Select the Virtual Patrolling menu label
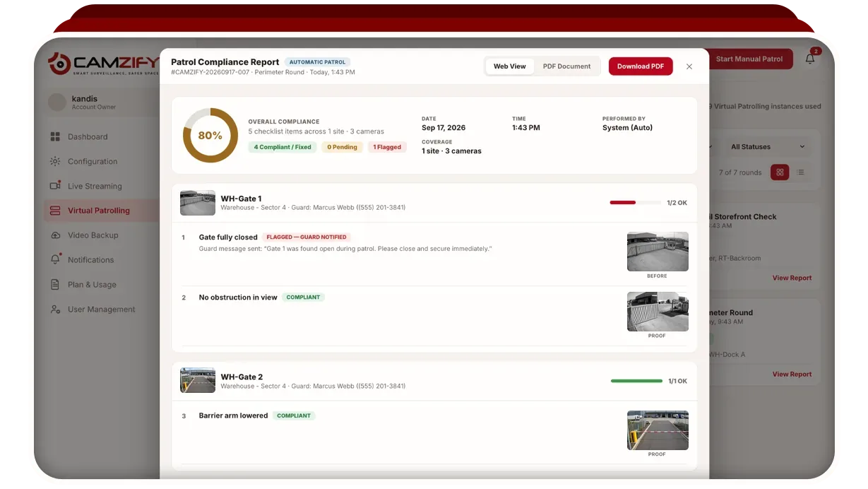868x489 pixels. coord(99,211)
